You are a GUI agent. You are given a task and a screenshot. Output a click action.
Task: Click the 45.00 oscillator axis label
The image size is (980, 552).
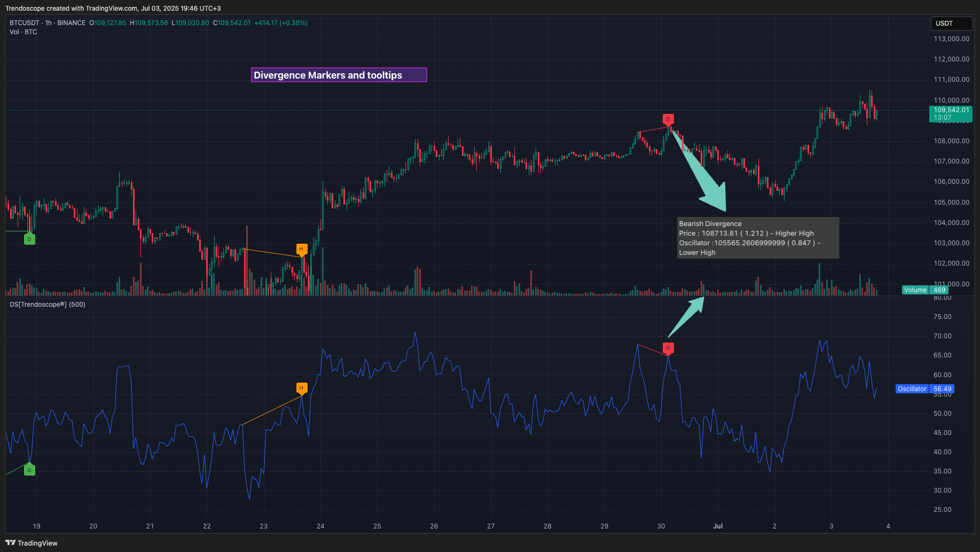[x=943, y=433]
